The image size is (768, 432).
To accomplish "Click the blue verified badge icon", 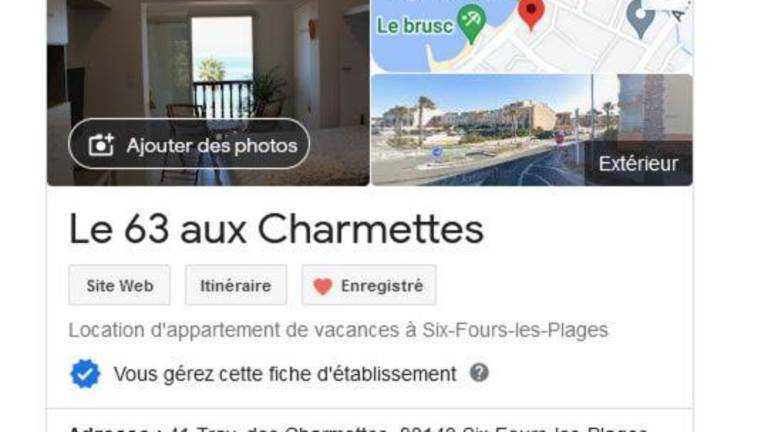I will (x=85, y=374).
